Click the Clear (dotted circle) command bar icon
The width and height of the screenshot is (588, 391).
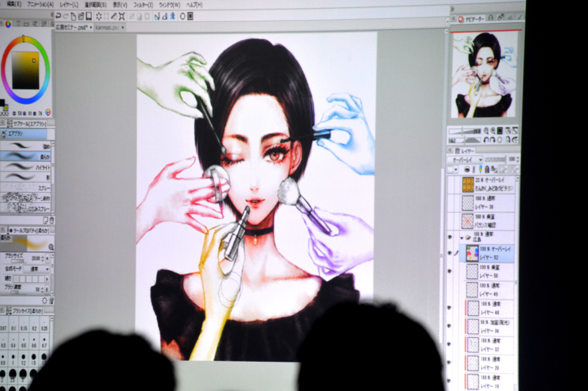pos(99,16)
